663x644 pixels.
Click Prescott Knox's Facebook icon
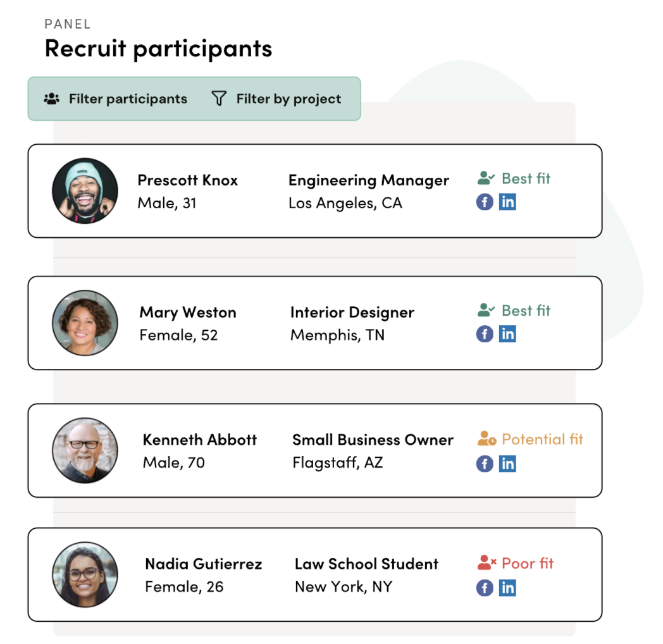[485, 201]
